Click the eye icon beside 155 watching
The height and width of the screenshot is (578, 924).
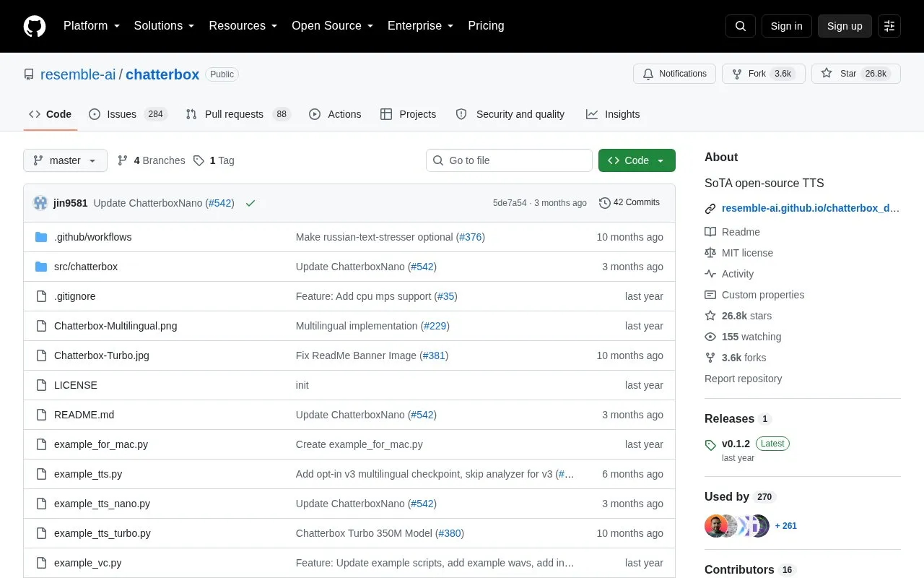[x=710, y=337]
